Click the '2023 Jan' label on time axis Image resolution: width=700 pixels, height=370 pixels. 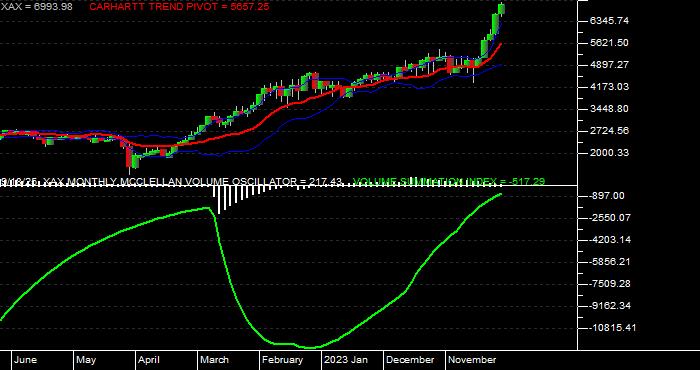pos(346,360)
